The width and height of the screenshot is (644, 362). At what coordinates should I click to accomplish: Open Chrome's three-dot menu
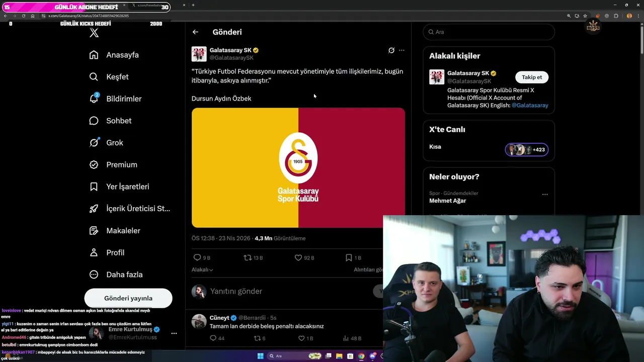click(x=639, y=16)
